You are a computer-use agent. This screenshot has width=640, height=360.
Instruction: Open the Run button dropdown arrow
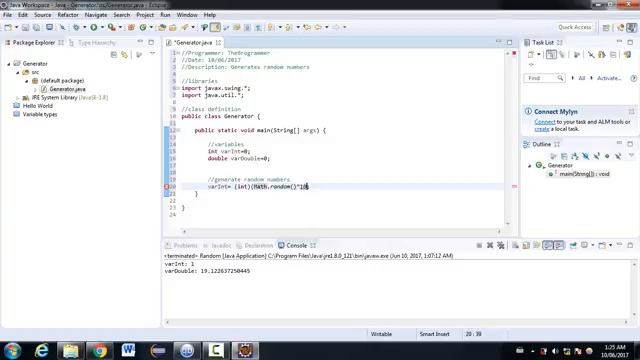(102, 27)
